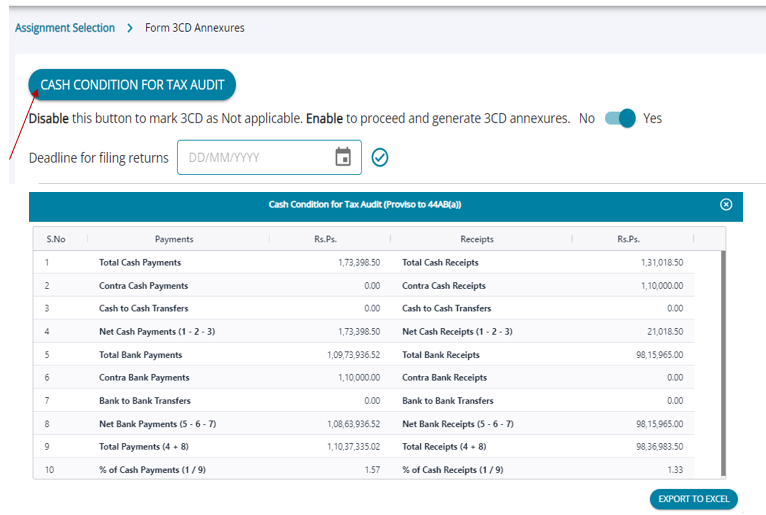Confirm deadline with the circled checkmark icon
The image size is (766, 515).
(380, 157)
